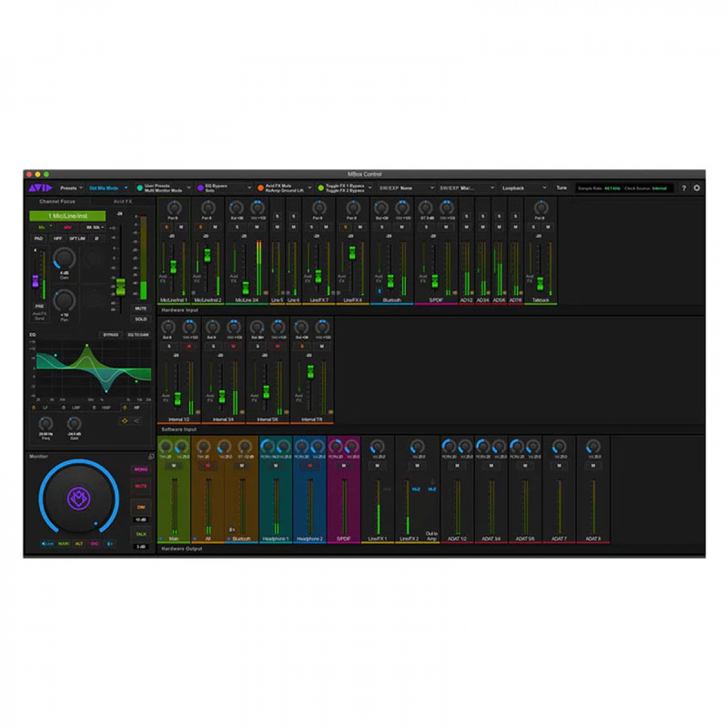Toggle the phase invert Ø button
The width and height of the screenshot is (728, 728).
click(96, 238)
